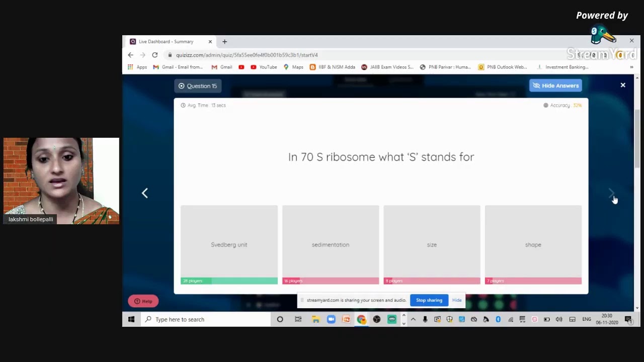Open Gmail - Email from bookmark
This screenshot has width=644, height=362.
click(178, 67)
